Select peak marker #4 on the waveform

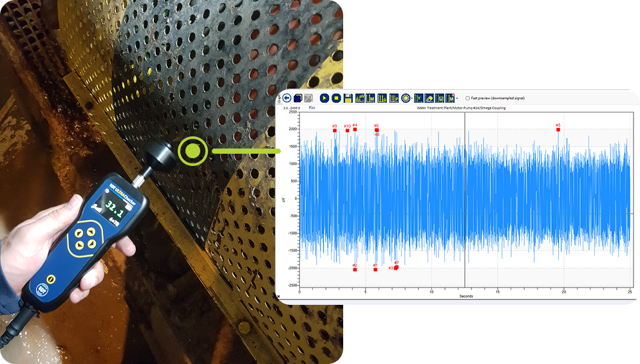click(355, 129)
